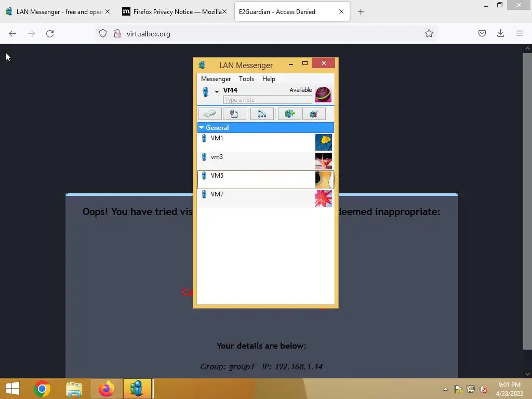Viewport: 532px width, 399px height.
Task: Click VM5's guitar avatar
Action: (323, 179)
